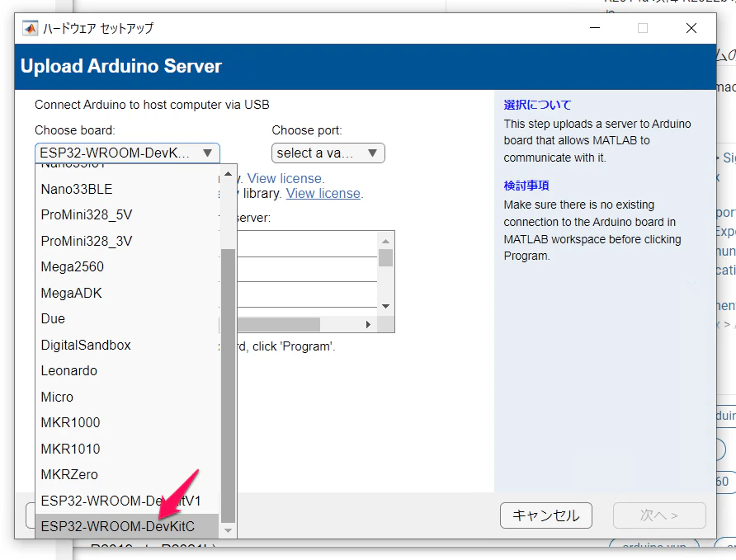Pick ESP32-WROOM-DevKitC board option
The width and height of the screenshot is (736, 560).
tap(127, 526)
